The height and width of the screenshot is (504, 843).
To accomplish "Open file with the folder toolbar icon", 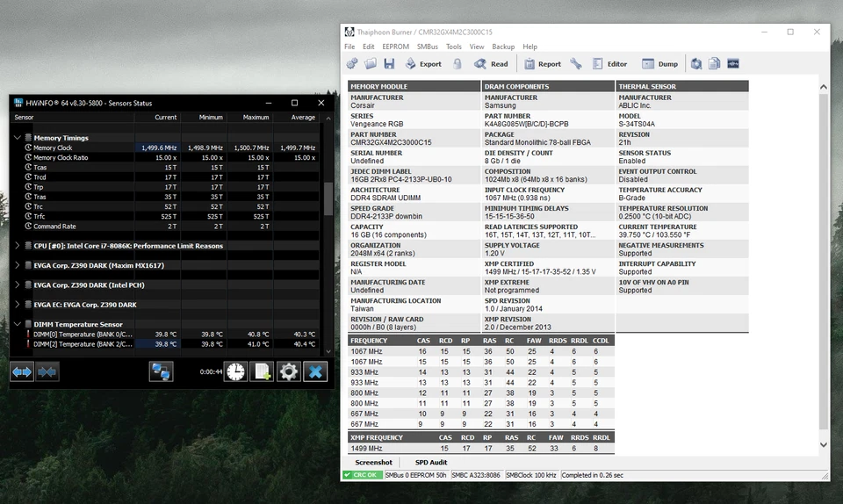I will pyautogui.click(x=371, y=64).
